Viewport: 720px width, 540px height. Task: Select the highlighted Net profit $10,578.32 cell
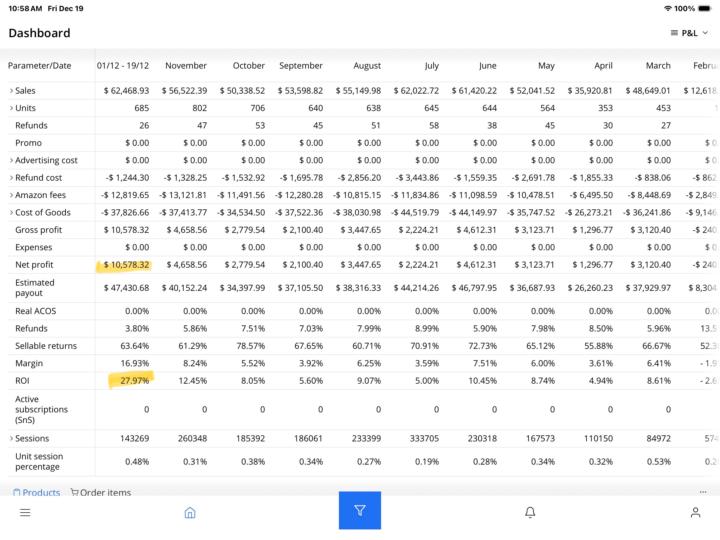click(124, 265)
